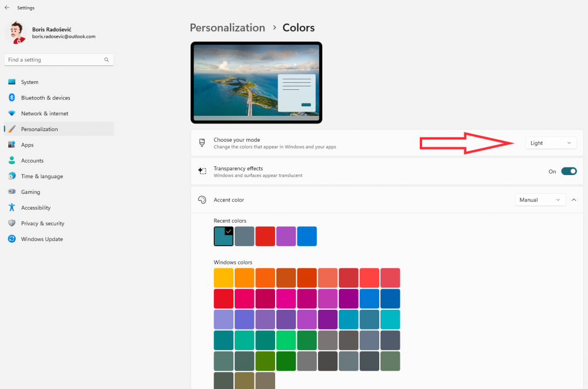Open System settings
The height and width of the screenshot is (389, 588).
59,82
